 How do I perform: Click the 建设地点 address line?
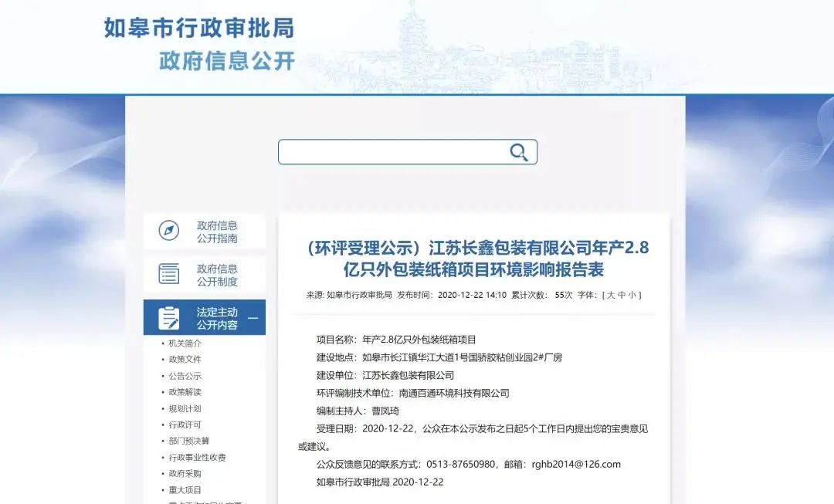[439, 358]
